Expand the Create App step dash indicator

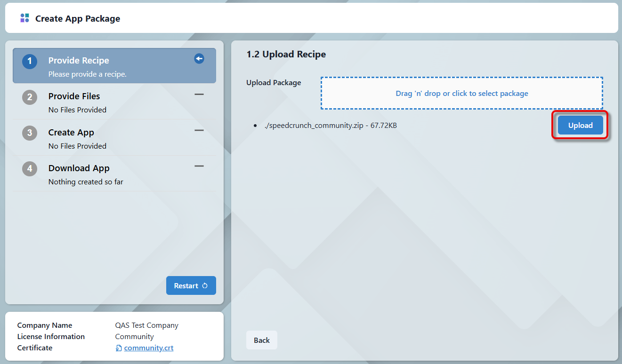point(199,130)
